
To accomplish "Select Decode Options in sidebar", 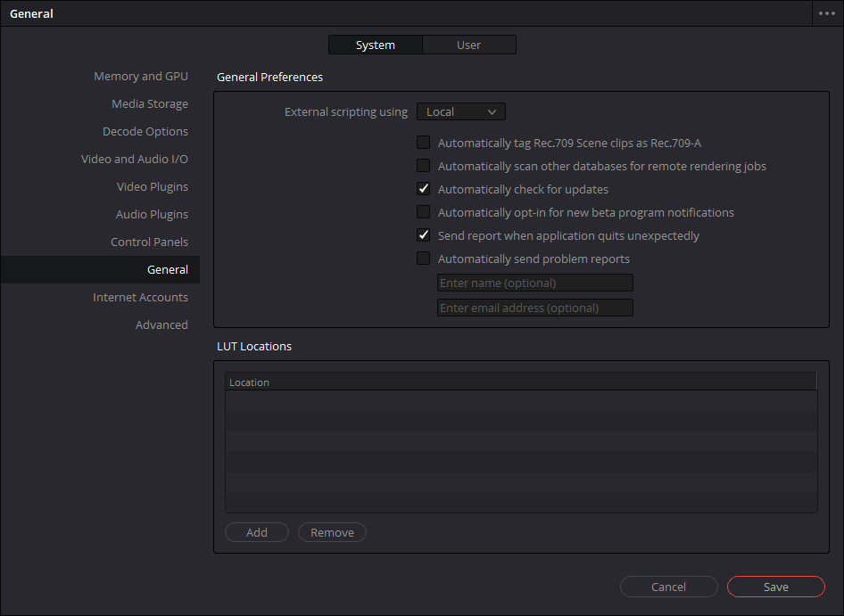I will [x=145, y=131].
